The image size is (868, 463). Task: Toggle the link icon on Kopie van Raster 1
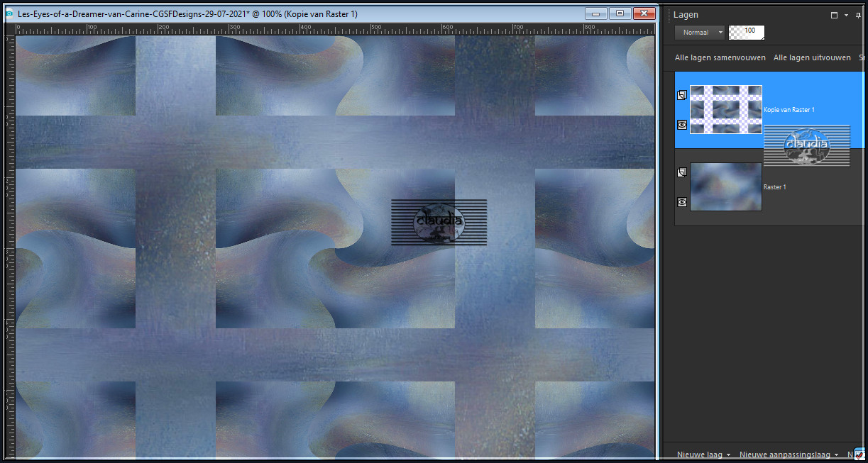tap(682, 95)
